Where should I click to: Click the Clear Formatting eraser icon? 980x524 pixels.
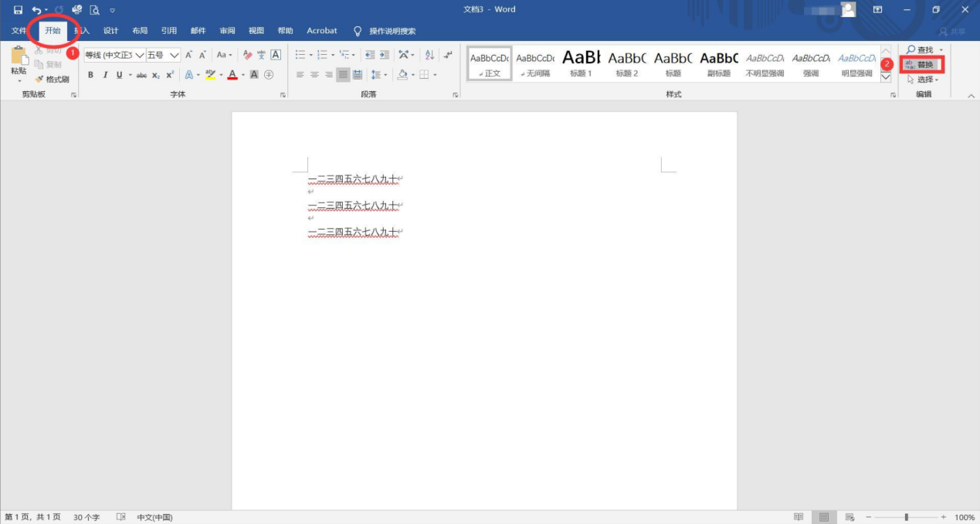(247, 55)
